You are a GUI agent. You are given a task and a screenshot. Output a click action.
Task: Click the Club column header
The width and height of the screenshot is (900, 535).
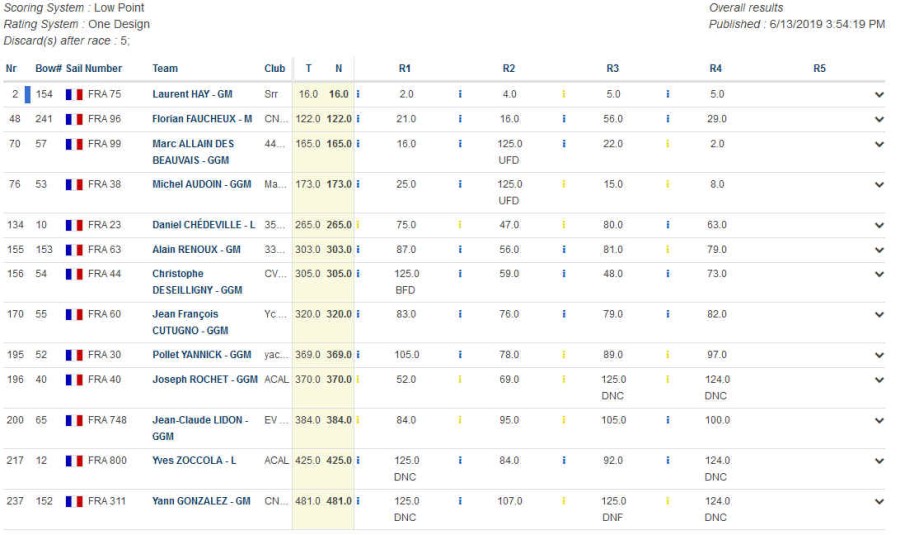[274, 69]
